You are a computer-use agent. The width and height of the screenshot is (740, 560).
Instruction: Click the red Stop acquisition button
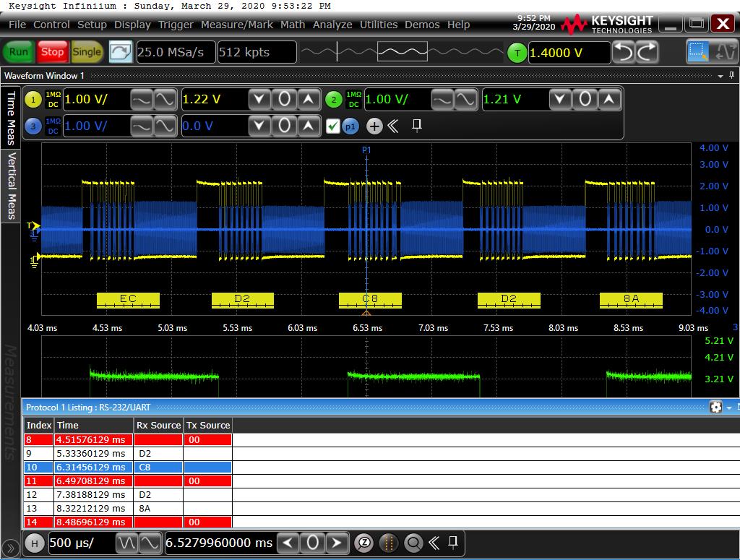point(52,52)
